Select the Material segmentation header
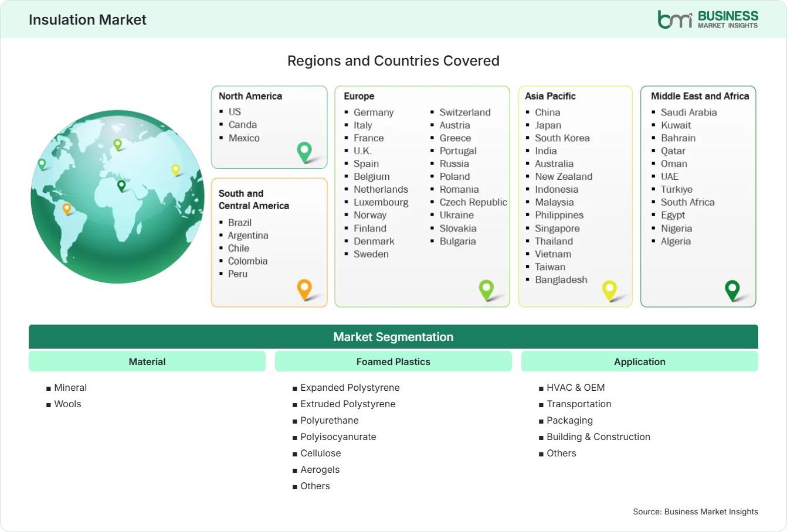 pyautogui.click(x=147, y=362)
